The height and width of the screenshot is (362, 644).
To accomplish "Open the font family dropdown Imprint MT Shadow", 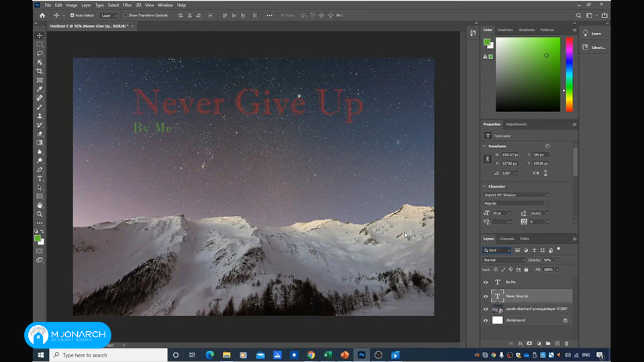I will [x=547, y=195].
